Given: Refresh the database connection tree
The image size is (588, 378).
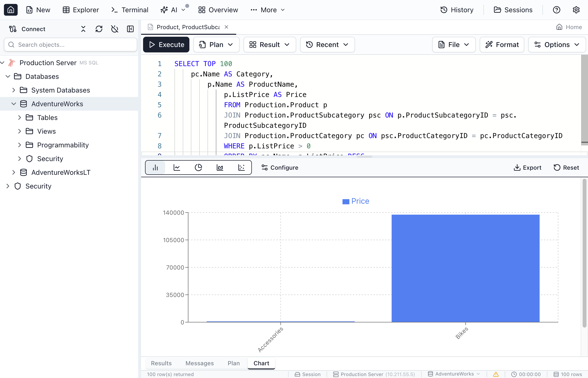Looking at the screenshot, I should tap(99, 29).
